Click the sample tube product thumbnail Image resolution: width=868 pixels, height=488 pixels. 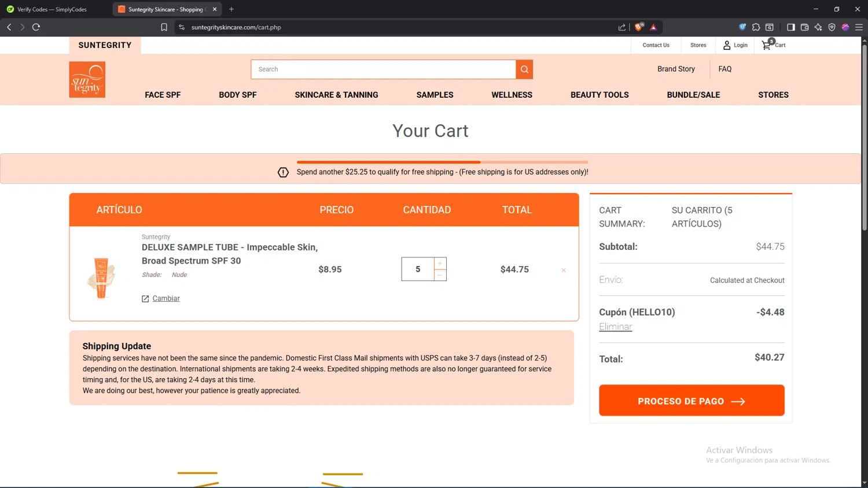(x=102, y=278)
